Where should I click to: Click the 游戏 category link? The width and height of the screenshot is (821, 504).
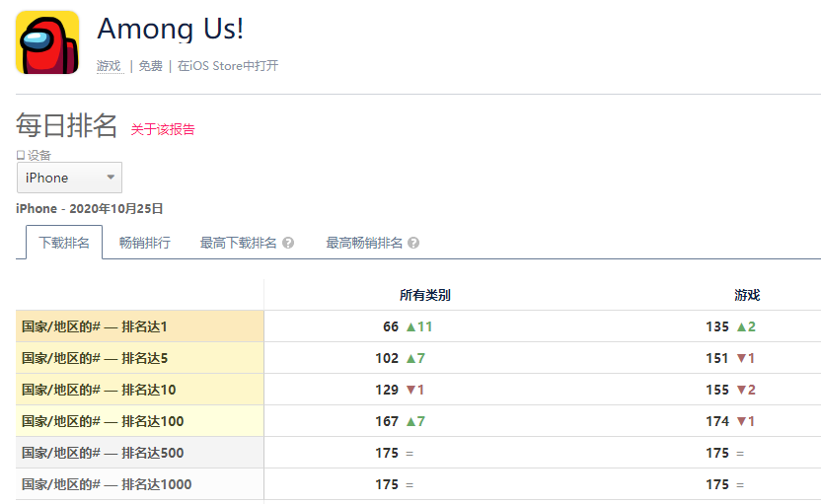click(109, 66)
